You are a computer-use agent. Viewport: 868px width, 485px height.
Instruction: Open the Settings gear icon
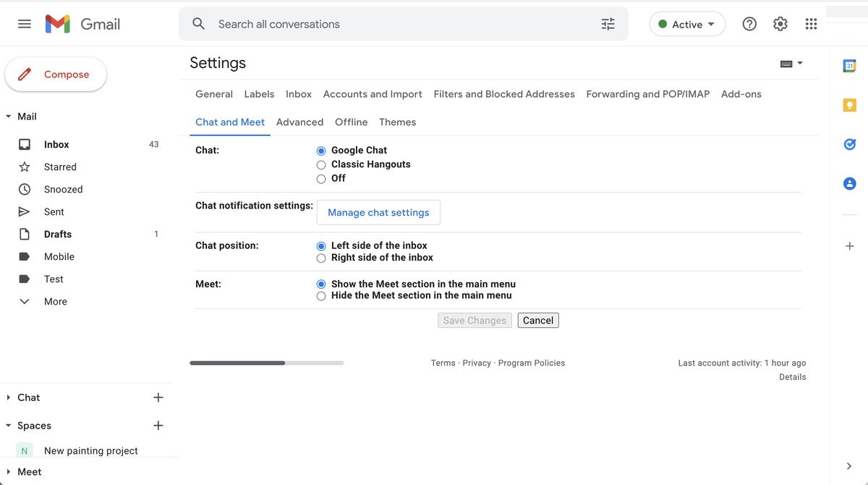coord(780,24)
